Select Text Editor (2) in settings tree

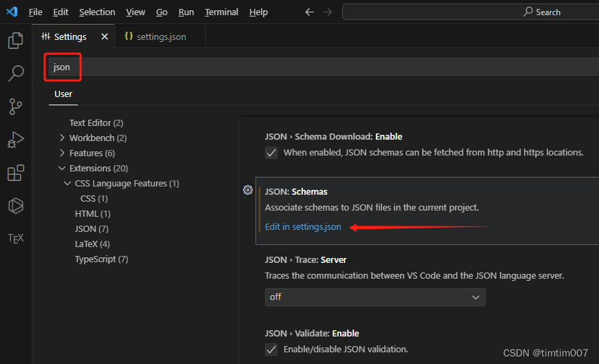click(96, 122)
